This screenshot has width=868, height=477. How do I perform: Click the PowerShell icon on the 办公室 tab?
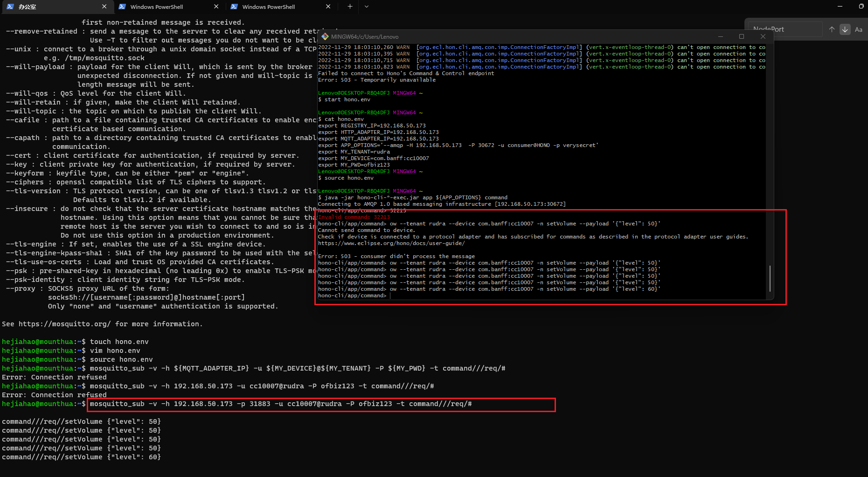pos(10,7)
